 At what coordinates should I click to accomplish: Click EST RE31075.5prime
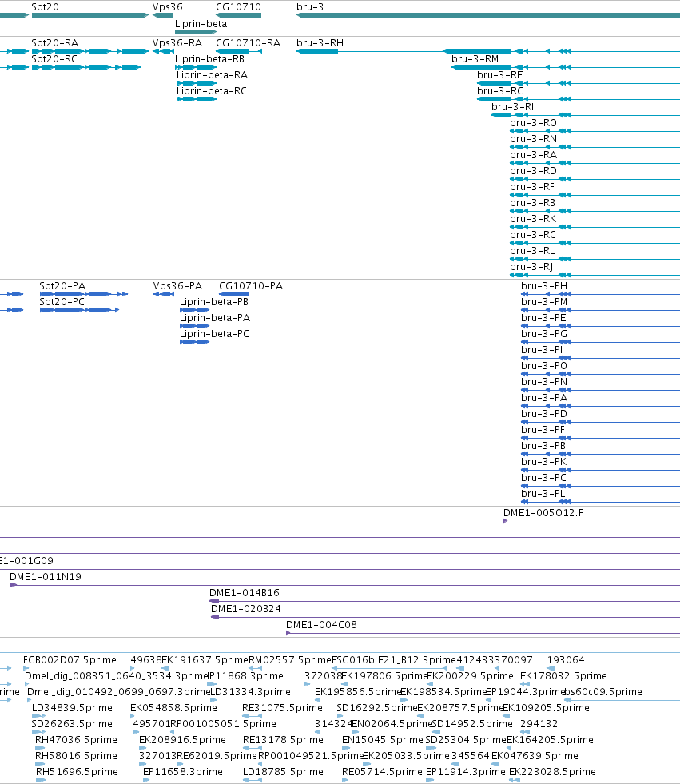point(283,708)
